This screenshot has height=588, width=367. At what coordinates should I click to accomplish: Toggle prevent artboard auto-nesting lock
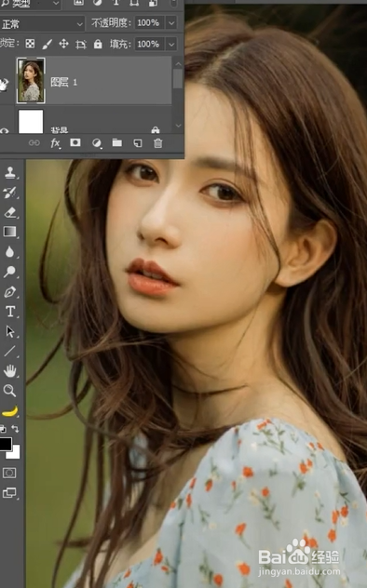[x=81, y=45]
